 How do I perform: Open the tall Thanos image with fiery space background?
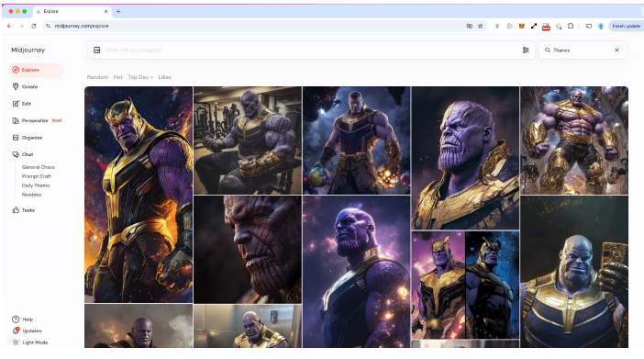pyautogui.click(x=139, y=195)
